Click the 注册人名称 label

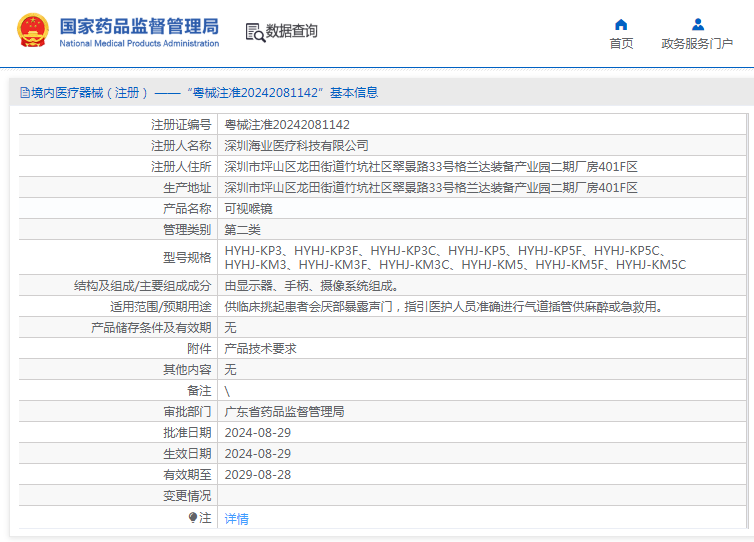click(181, 146)
